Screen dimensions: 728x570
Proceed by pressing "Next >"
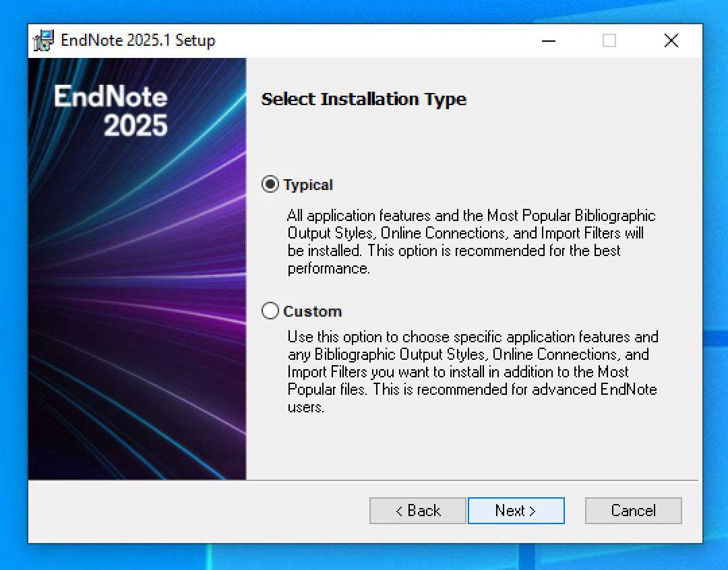pos(516,511)
